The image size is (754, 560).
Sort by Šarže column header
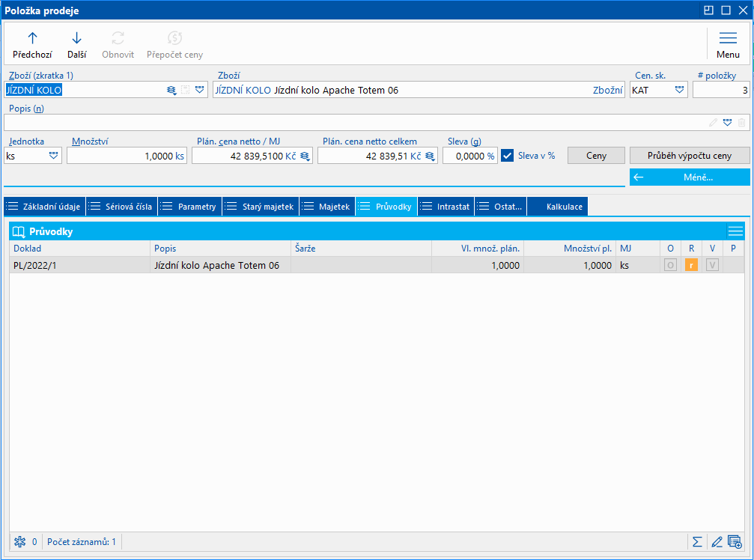pos(361,249)
